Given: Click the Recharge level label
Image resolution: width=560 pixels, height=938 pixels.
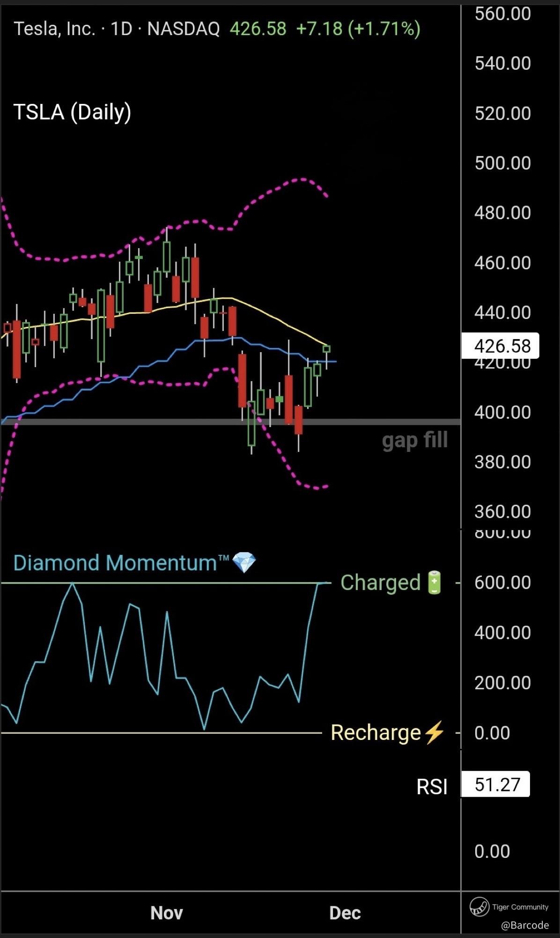Looking at the screenshot, I should (376, 733).
